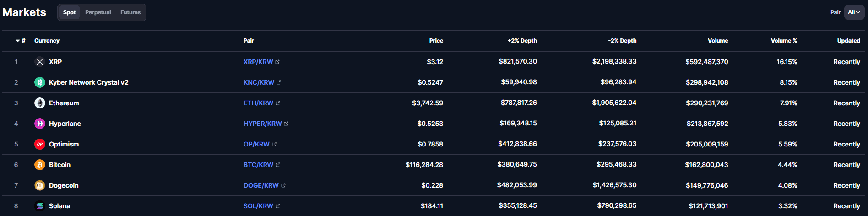
Task: Click the Solana coin logo icon
Action: point(40,206)
